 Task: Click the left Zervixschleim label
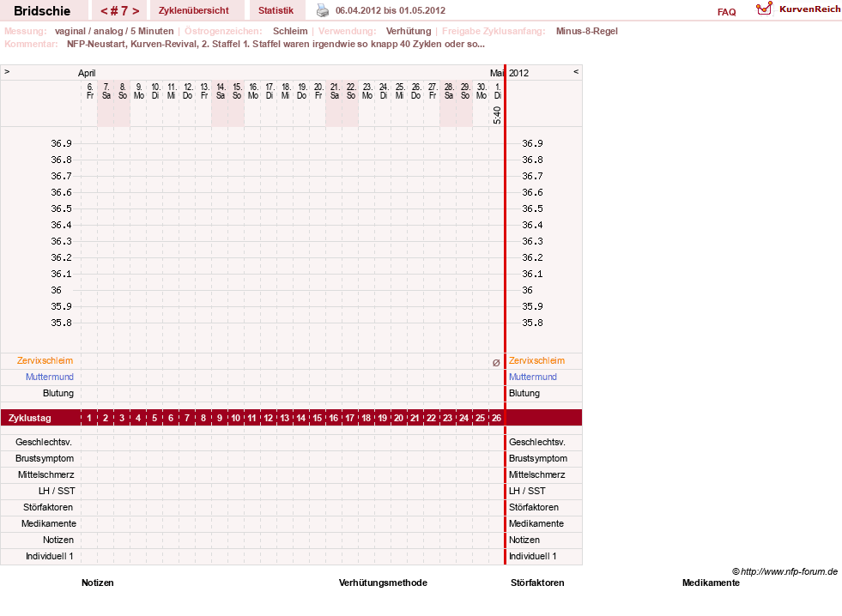pyautogui.click(x=45, y=360)
